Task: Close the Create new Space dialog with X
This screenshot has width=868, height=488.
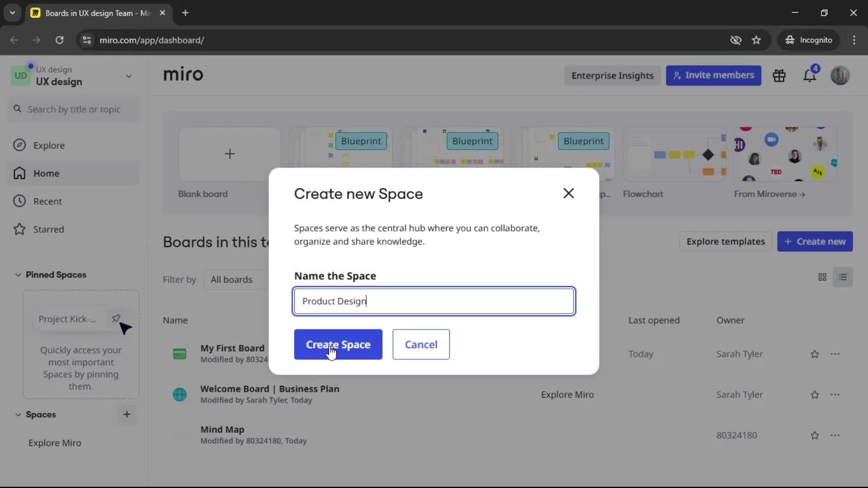Action: pos(569,193)
